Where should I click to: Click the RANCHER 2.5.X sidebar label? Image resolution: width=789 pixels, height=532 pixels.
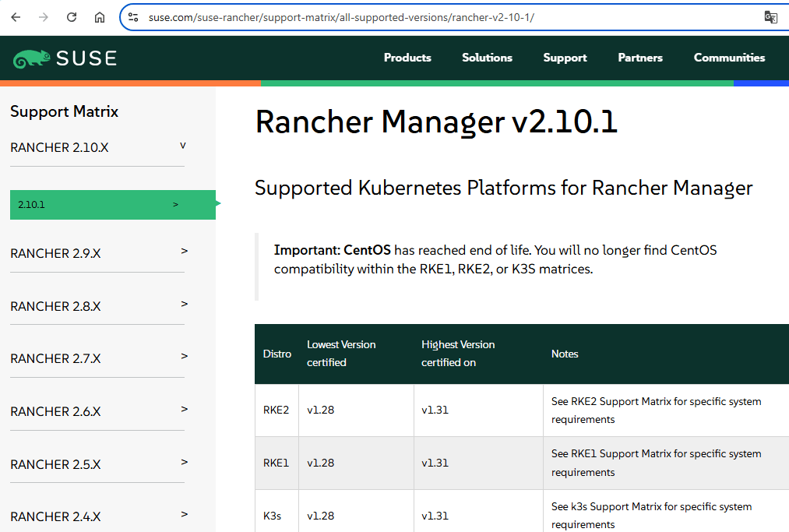pos(55,464)
